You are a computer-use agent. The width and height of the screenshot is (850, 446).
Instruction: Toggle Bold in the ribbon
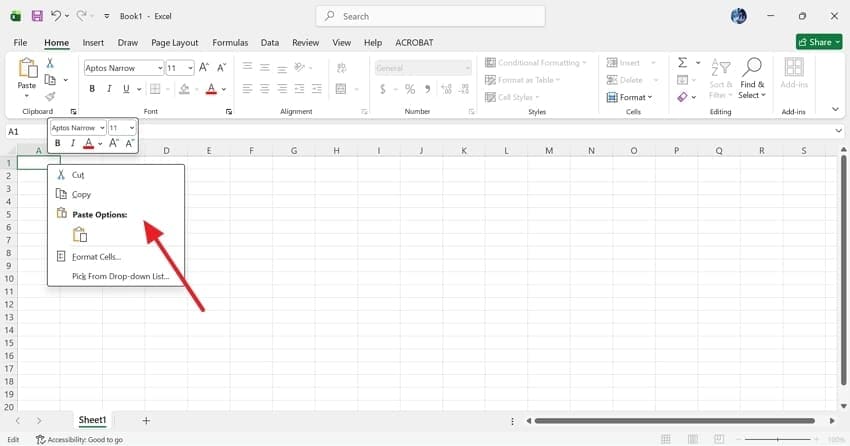click(92, 88)
